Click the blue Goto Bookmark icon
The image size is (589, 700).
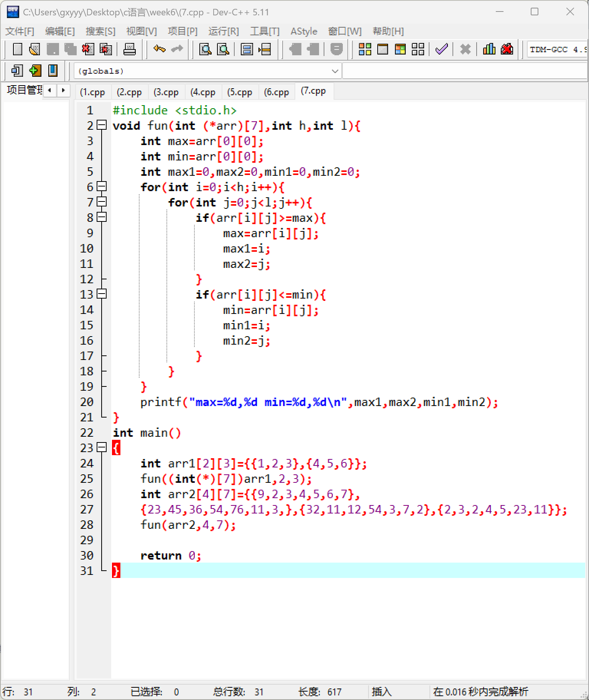(53, 71)
